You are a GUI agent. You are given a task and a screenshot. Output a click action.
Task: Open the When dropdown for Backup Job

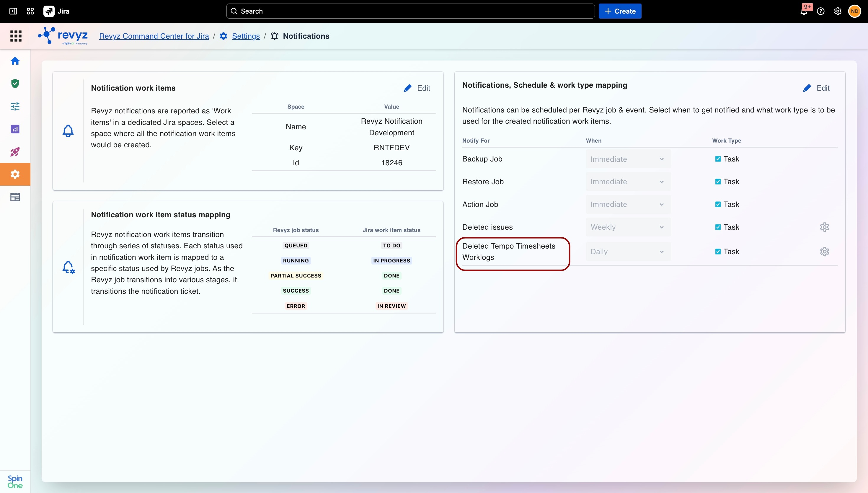click(628, 159)
